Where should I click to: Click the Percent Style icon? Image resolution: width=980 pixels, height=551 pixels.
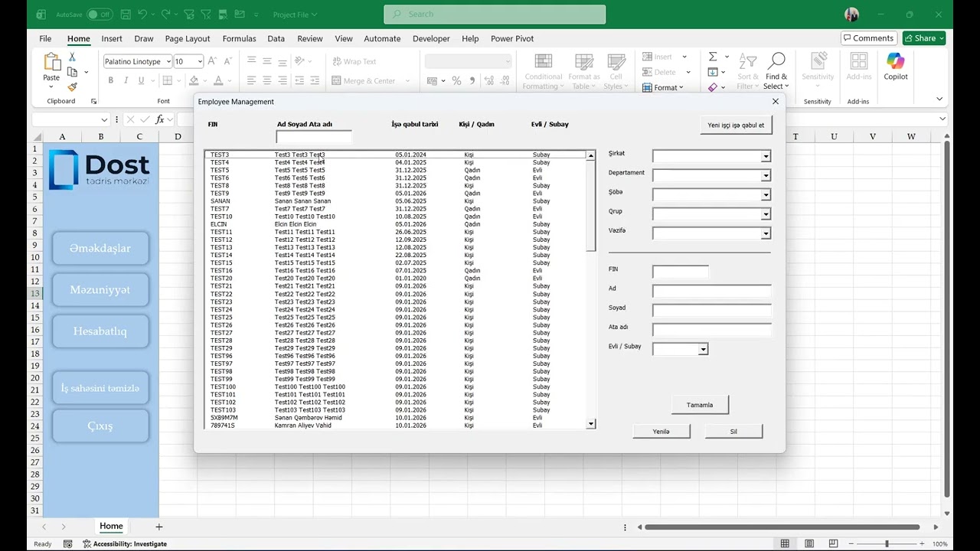pos(456,80)
